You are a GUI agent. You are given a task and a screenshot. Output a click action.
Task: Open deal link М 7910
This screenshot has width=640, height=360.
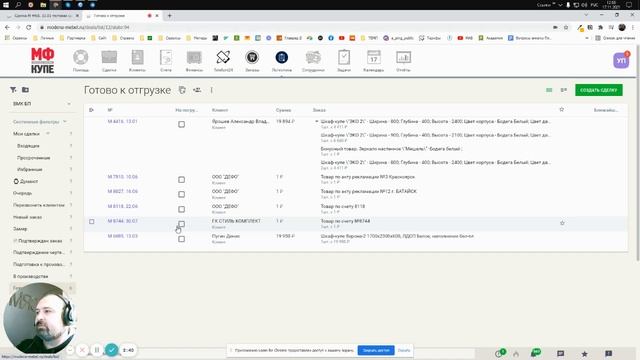[122, 177]
